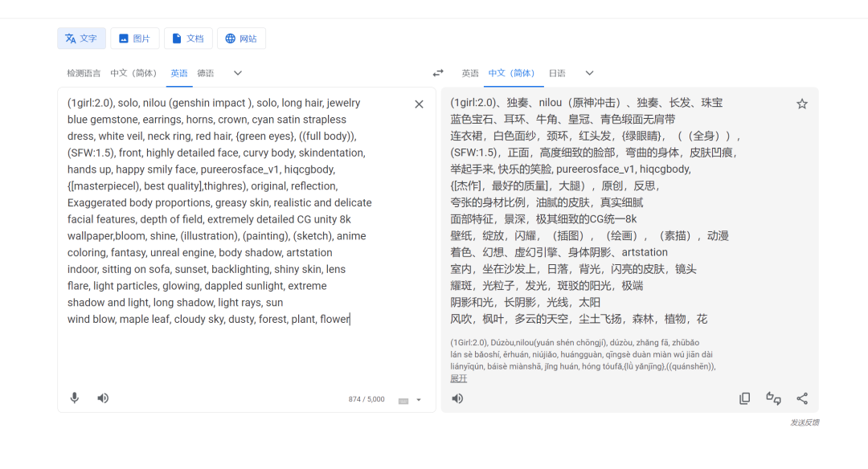Click the pinyin romanization text
This screenshot has height=469, width=868.
click(x=583, y=354)
